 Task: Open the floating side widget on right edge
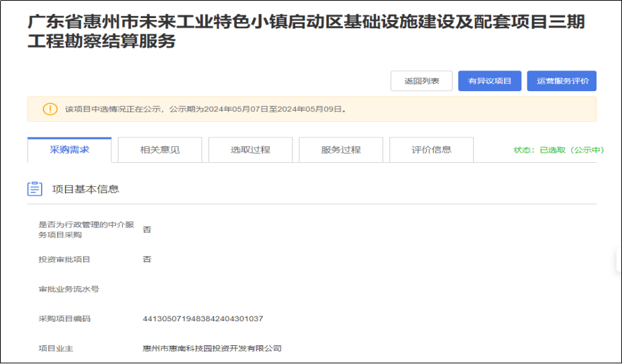pos(618,260)
